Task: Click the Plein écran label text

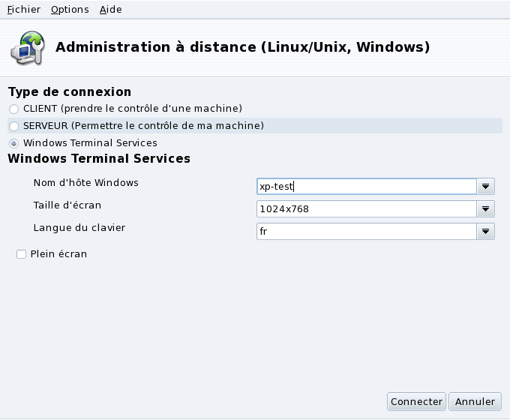Action: click(x=58, y=254)
